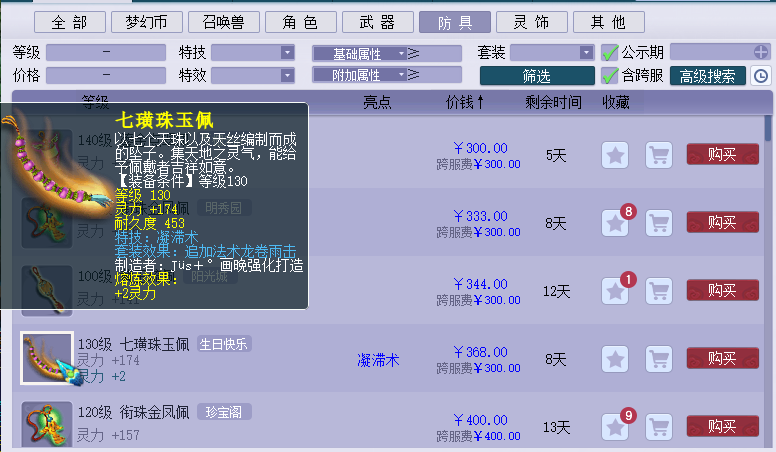Image resolution: width=776 pixels, height=452 pixels.
Task: Sort by 剩余时间 column header
Action: click(x=553, y=102)
